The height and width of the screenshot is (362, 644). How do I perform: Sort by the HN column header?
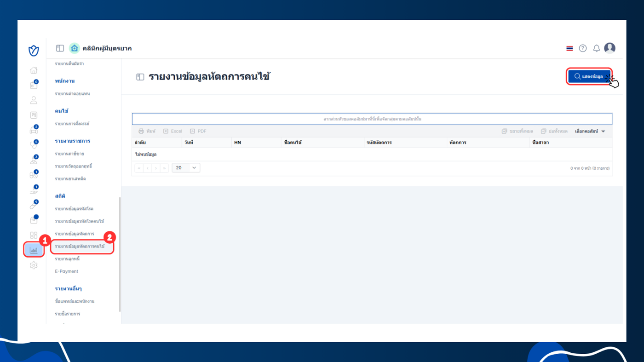pyautogui.click(x=256, y=143)
